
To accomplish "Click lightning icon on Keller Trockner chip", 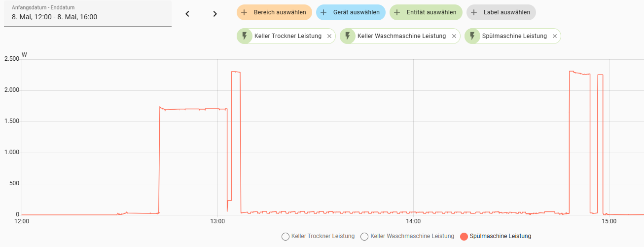I will 244,36.
